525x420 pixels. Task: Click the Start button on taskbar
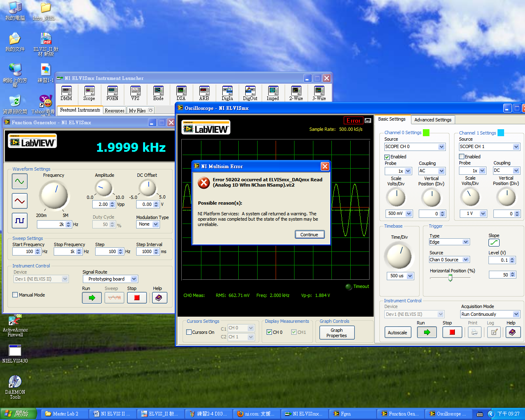[x=18, y=413]
